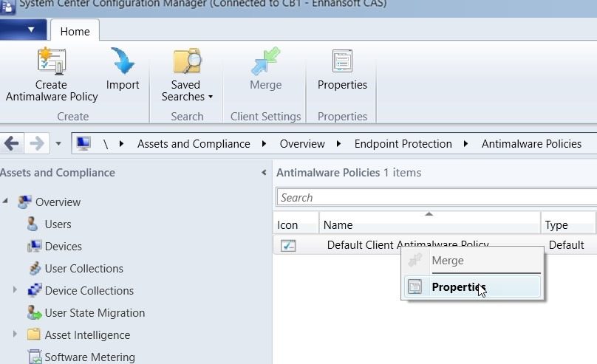Expand arrow after Overview breadcrumb
Screen dimensions: 597x364
tap(339, 144)
